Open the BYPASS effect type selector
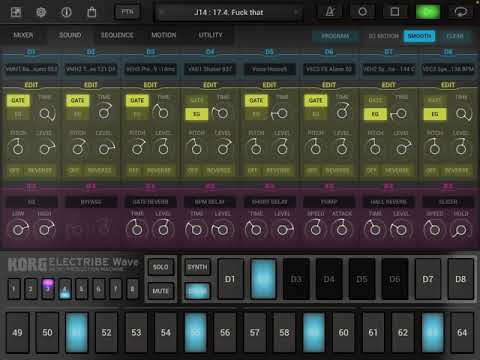The image size is (480, 360). click(91, 202)
